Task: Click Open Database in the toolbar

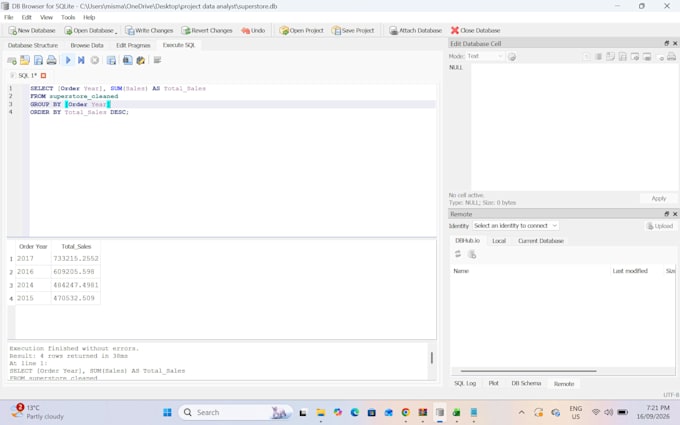Action: 90,30
